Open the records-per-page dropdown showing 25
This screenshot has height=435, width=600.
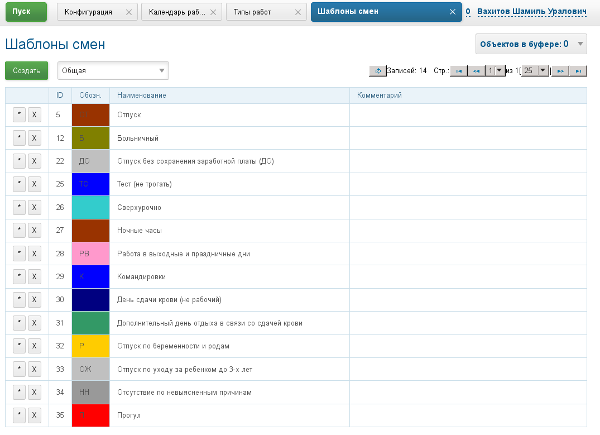tap(534, 71)
